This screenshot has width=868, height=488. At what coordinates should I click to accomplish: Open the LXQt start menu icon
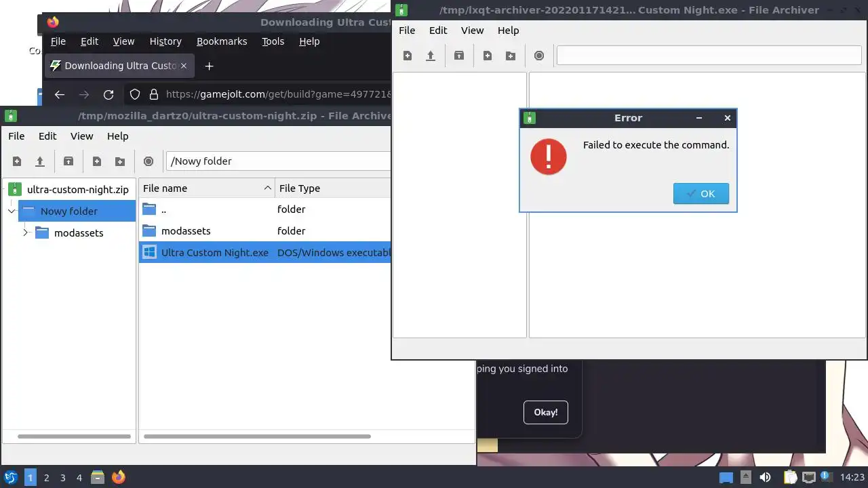click(10, 478)
